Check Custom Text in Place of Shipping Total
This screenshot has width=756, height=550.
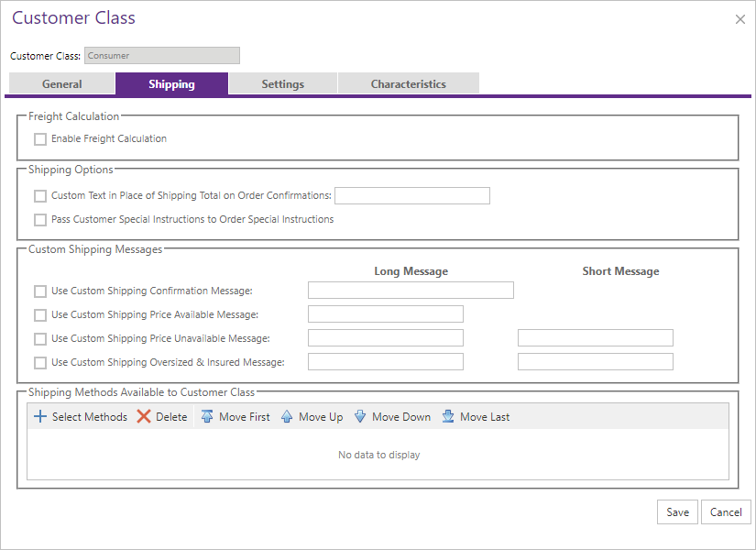click(x=40, y=196)
